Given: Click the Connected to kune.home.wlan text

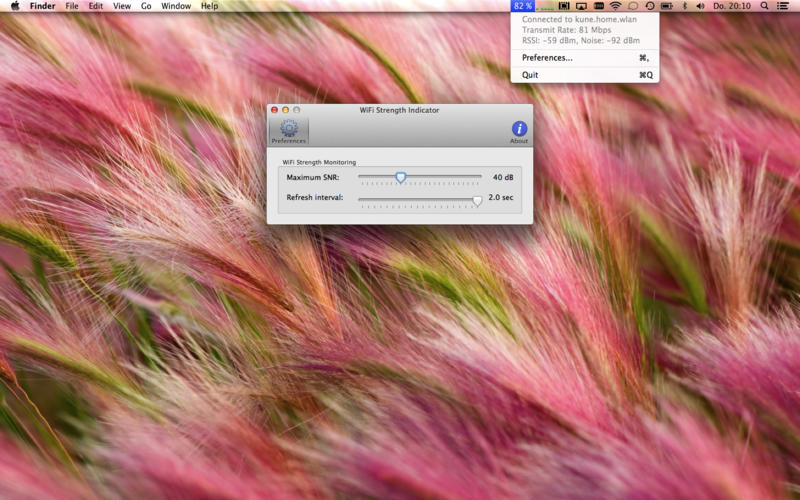Looking at the screenshot, I should click(x=579, y=19).
